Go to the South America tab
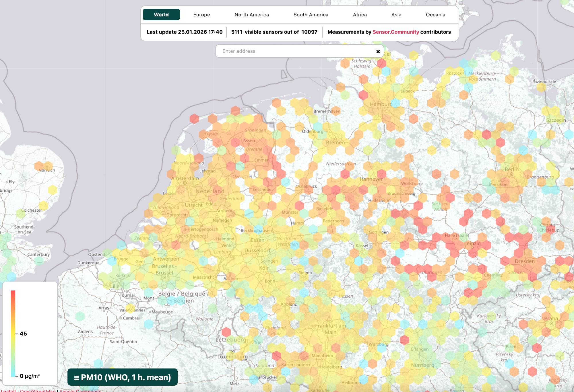 pyautogui.click(x=311, y=15)
